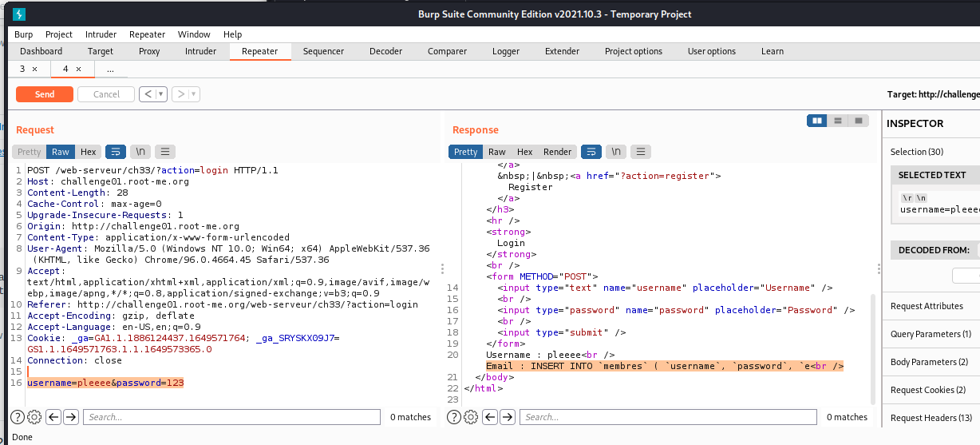Expand Body Parameters (2) section
980x445 pixels.
(931, 362)
